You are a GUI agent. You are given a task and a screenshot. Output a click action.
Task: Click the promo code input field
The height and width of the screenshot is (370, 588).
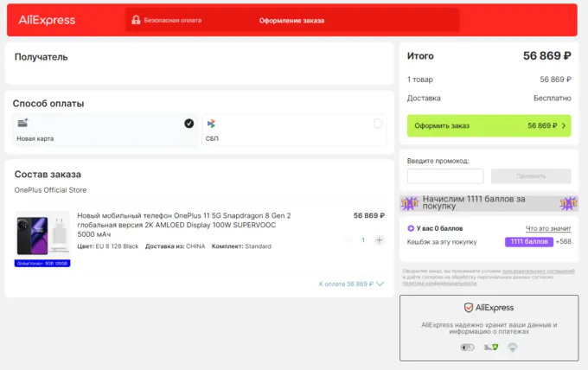click(445, 175)
